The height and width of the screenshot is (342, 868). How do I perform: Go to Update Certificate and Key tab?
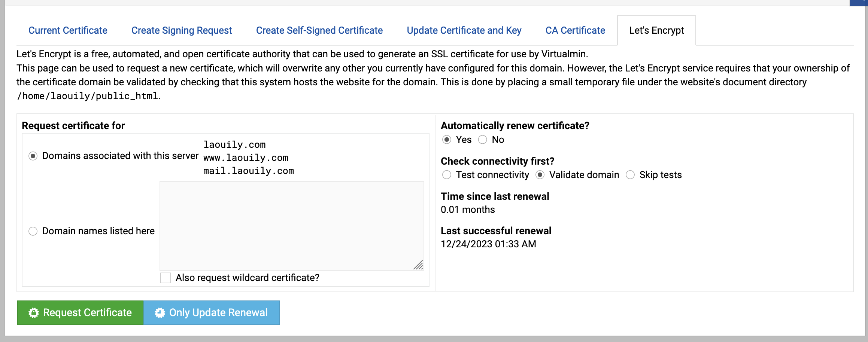coord(464,30)
